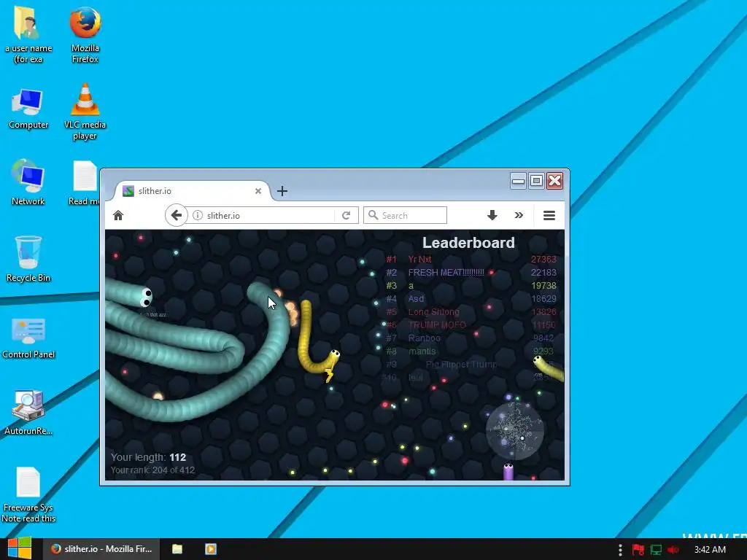
Task: Open the VLC media player desktop icon
Action: point(85,112)
